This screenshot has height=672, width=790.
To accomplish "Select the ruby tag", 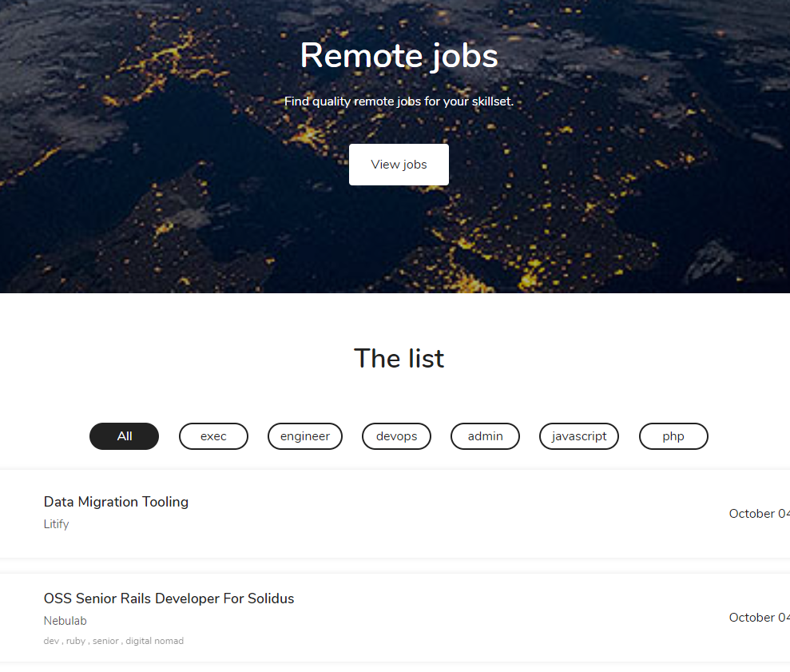I will (76, 640).
